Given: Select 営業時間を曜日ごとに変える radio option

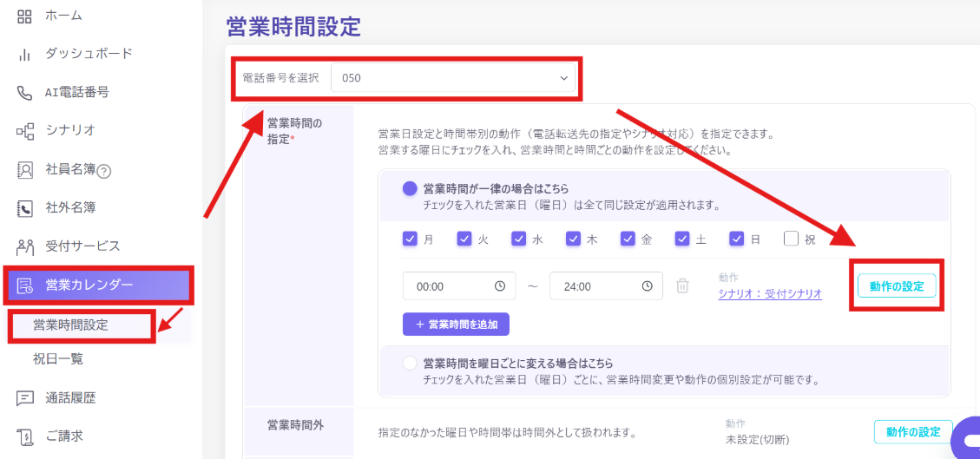Looking at the screenshot, I should tap(410, 363).
